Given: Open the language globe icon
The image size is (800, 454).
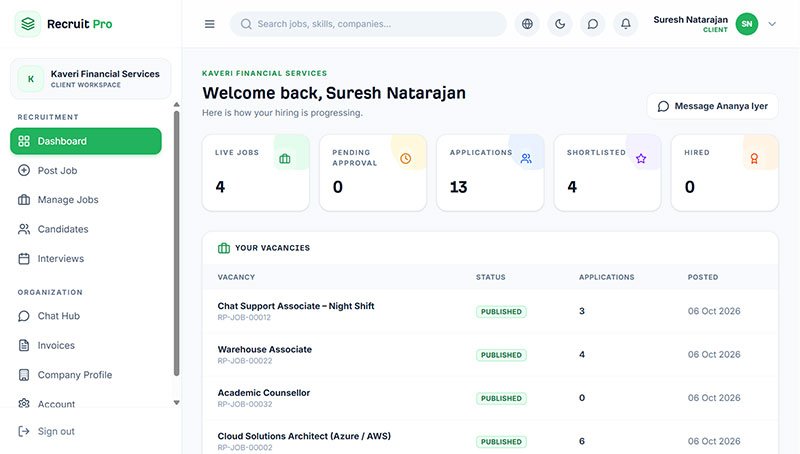Looking at the screenshot, I should click(527, 24).
